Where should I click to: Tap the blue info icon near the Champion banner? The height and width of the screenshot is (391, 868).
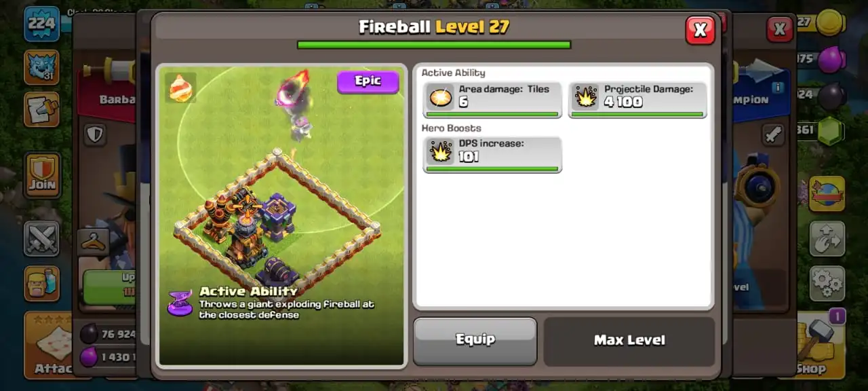(777, 88)
